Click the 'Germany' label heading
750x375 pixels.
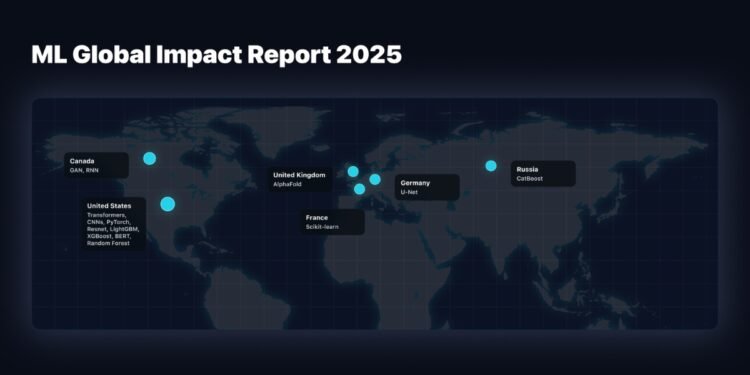tap(415, 183)
